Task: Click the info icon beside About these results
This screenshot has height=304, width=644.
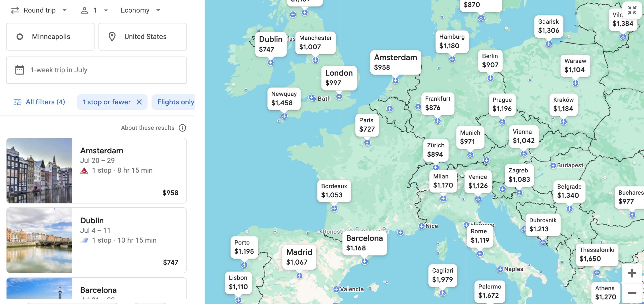Action: click(x=183, y=128)
